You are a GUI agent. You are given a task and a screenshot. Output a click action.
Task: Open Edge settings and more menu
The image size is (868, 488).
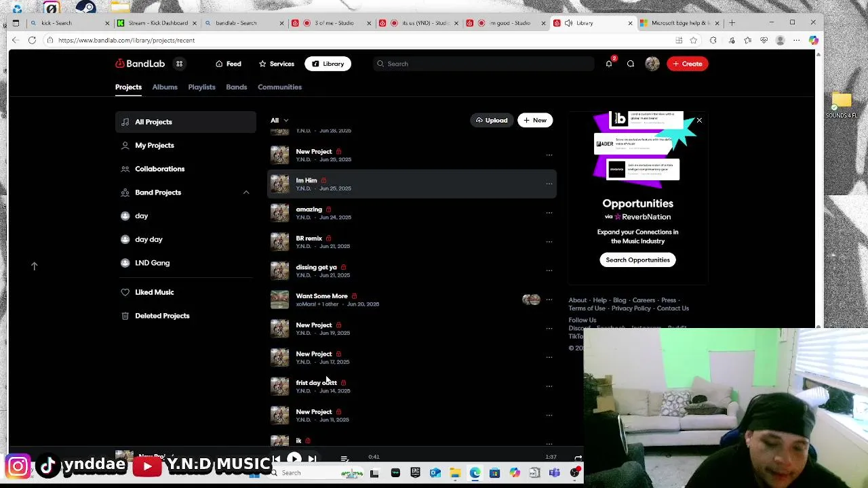(x=797, y=40)
